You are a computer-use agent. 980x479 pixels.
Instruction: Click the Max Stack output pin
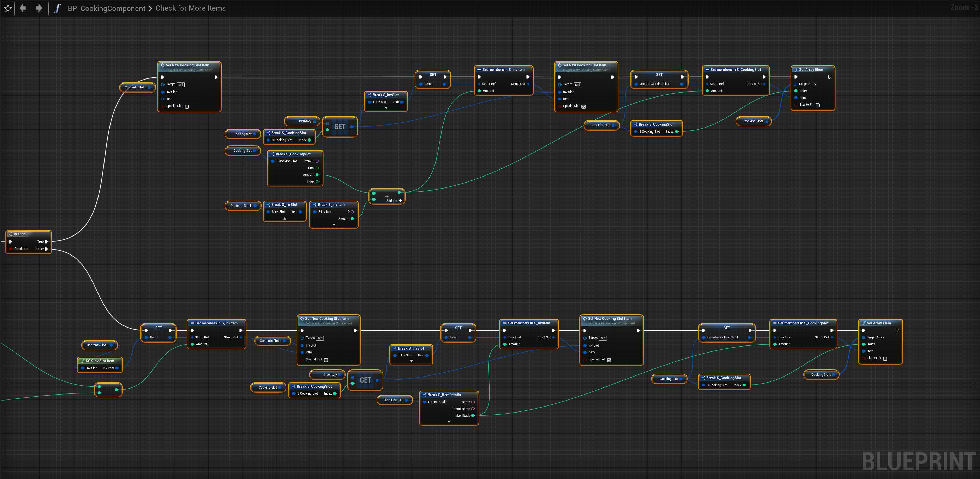point(473,415)
